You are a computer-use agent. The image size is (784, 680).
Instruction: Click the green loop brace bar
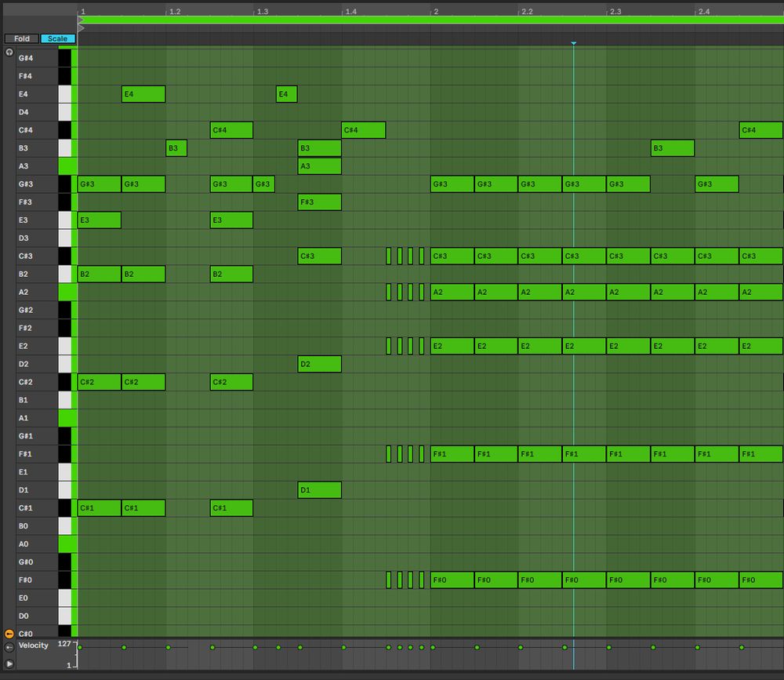tap(430, 20)
